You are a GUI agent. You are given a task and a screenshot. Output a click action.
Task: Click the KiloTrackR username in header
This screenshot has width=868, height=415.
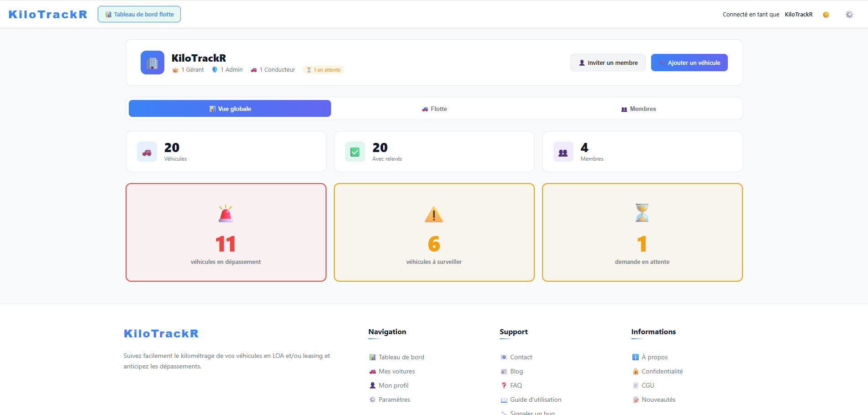(799, 15)
